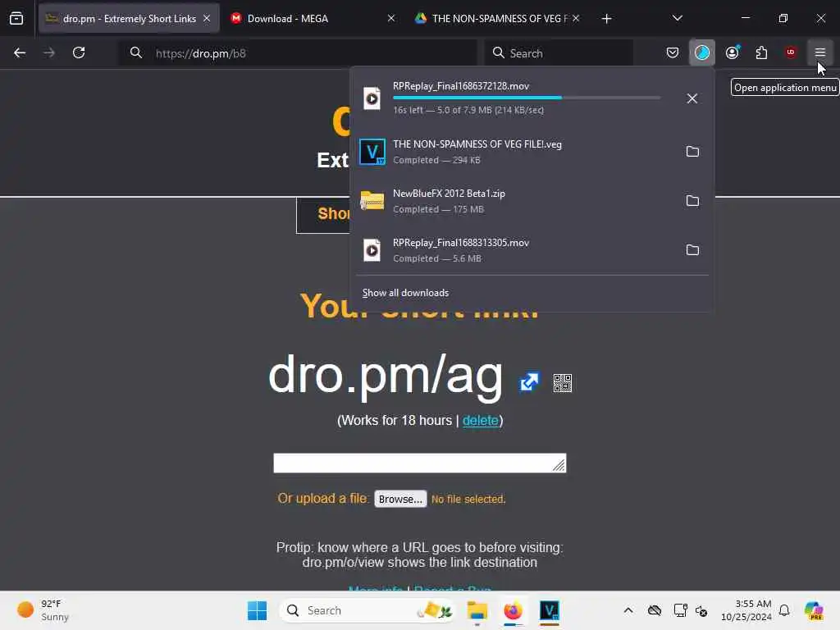Image resolution: width=840 pixels, height=630 pixels.
Task: Switch to the Download - MEGA tab
Action: click(x=313, y=19)
